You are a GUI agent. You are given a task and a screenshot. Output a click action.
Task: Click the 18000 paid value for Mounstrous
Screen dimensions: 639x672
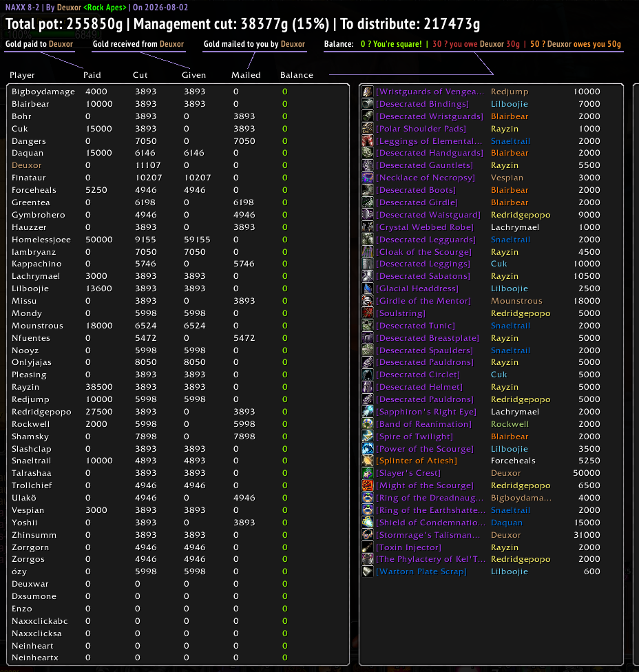pos(99,326)
